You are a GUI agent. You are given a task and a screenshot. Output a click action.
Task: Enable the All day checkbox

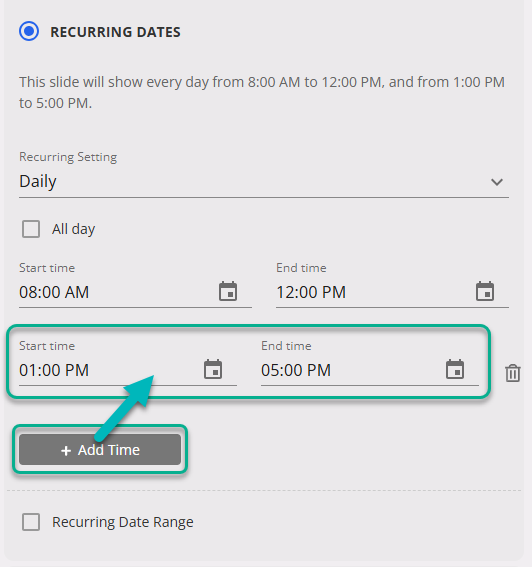click(31, 229)
